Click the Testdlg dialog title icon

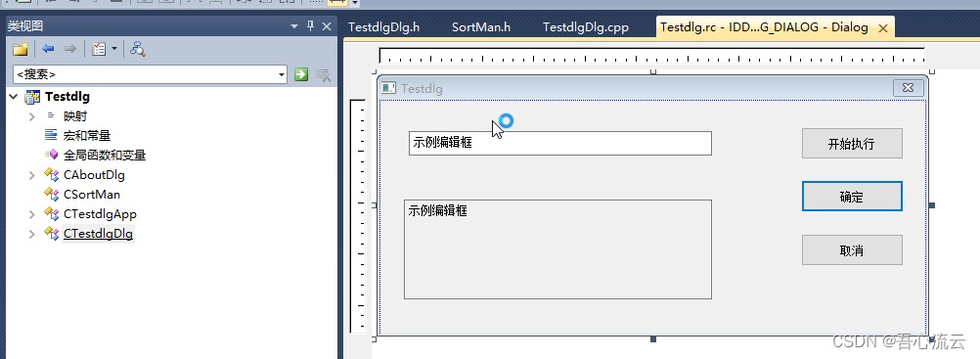click(388, 88)
